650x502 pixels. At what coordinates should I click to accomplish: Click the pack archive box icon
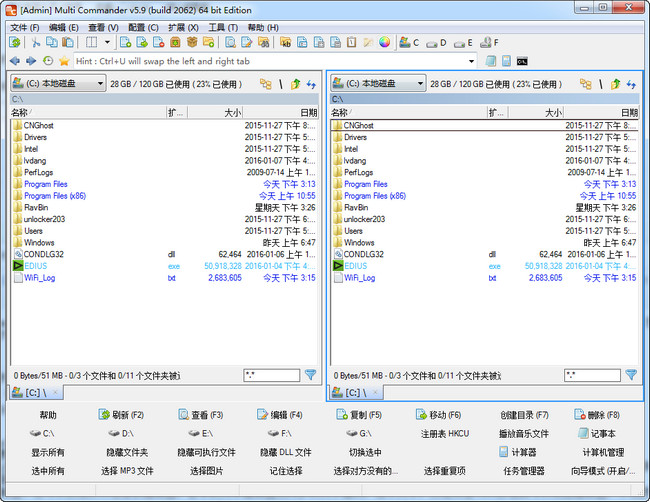point(175,42)
